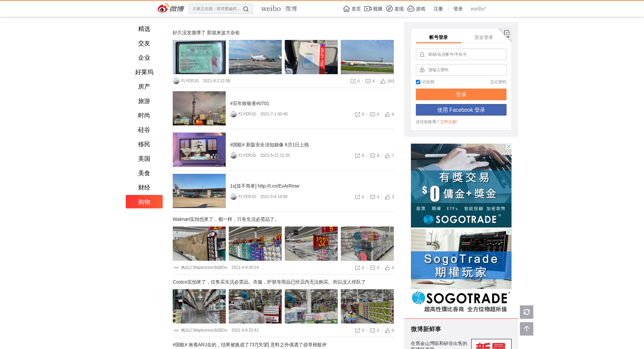Switch to QR code login icon
The width and height of the screenshot is (644, 349).
(507, 33)
